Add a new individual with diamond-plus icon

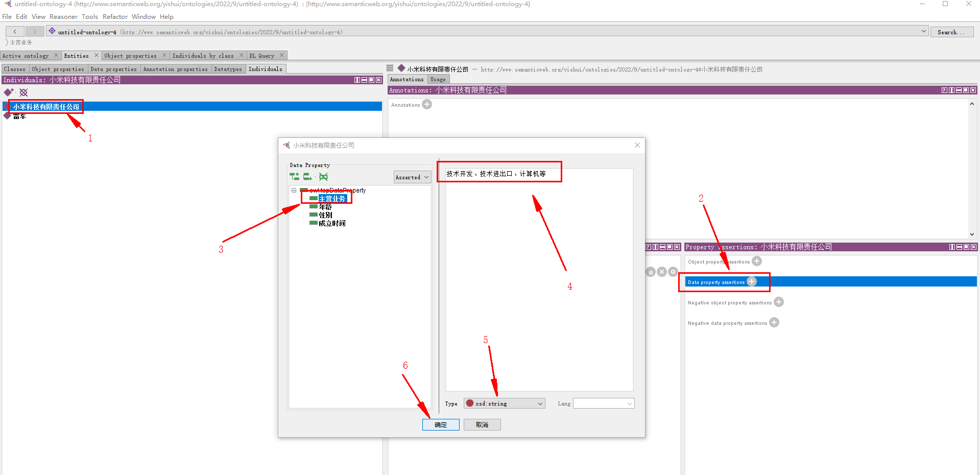[9, 92]
